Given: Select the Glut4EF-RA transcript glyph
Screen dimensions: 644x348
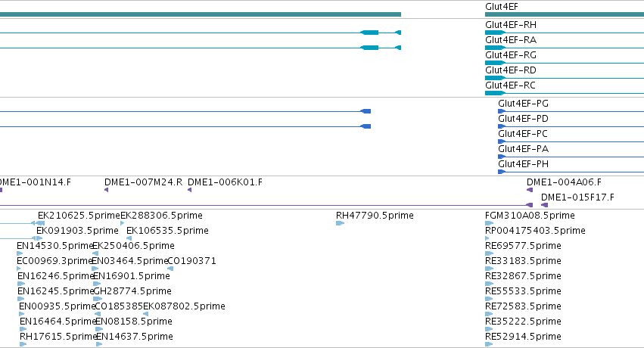Looking at the screenshot, I should (x=565, y=48).
